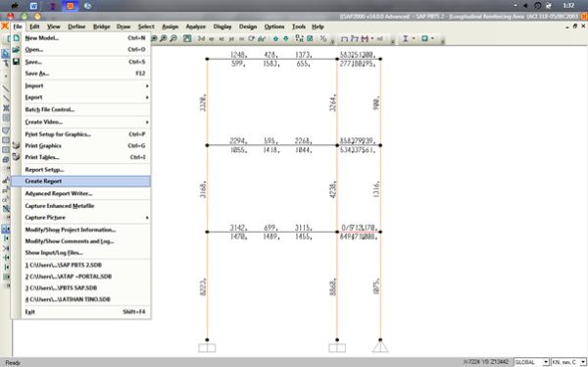Click the floppy disk Save icon
Screen dimensions: 588x367
tap(16, 62)
